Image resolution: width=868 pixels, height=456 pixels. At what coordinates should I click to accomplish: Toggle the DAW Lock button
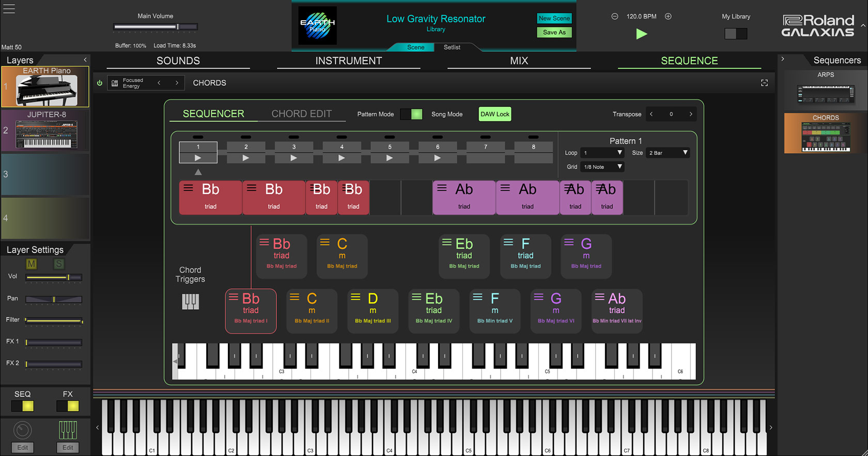tap(495, 114)
